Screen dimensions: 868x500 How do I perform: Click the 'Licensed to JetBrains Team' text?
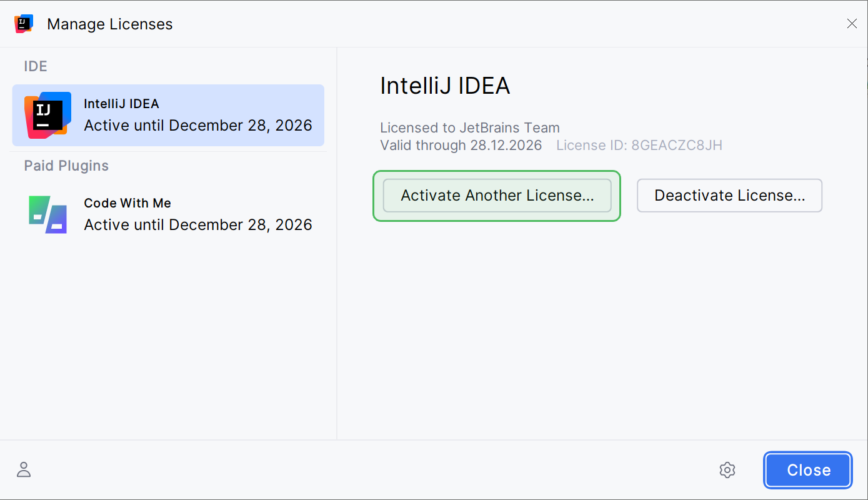click(x=470, y=128)
